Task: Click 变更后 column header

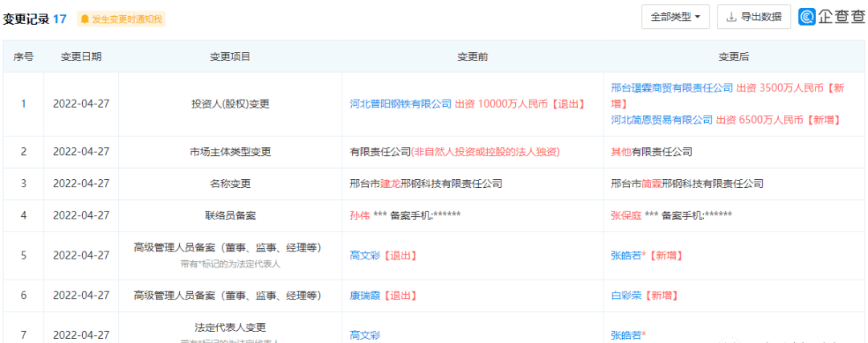Action: point(733,57)
